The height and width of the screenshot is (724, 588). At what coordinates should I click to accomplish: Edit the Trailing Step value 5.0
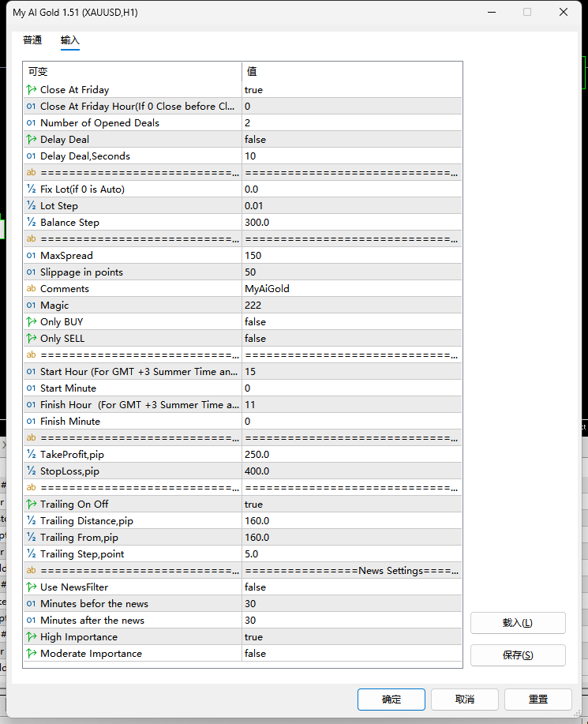352,554
